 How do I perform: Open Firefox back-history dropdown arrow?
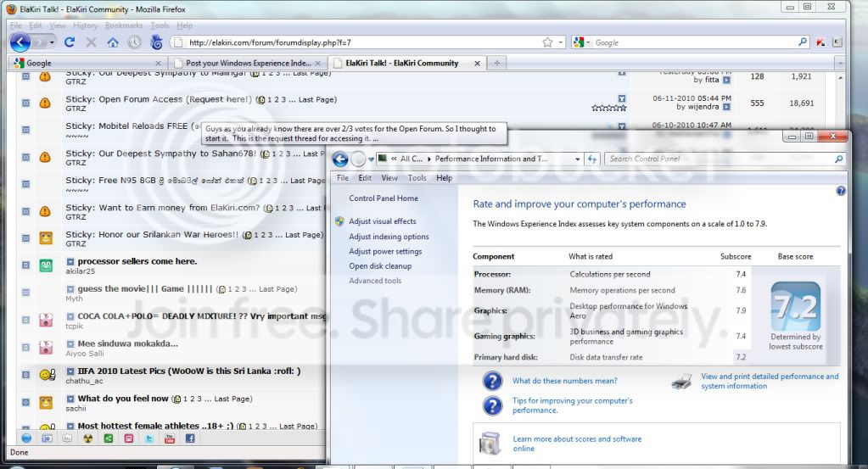[52, 42]
